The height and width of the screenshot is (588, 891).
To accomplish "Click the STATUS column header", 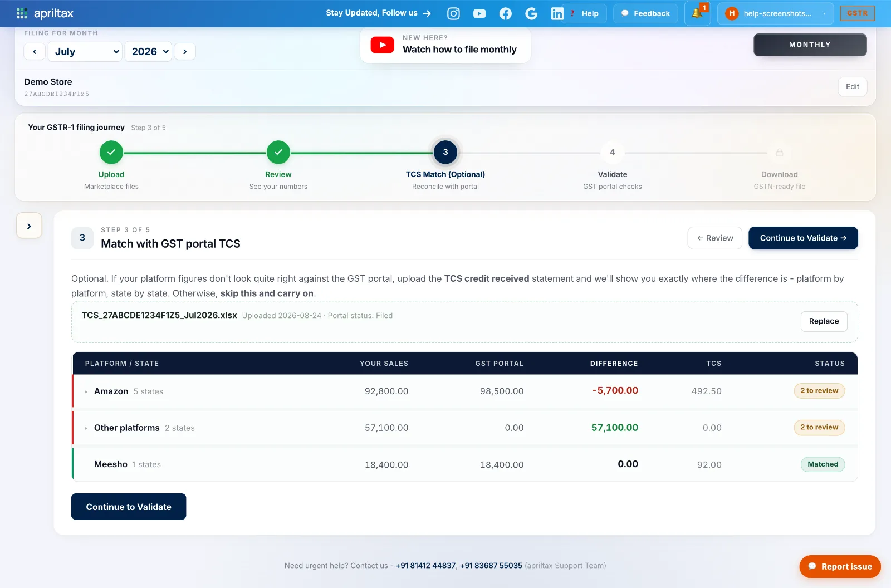I will [830, 364].
